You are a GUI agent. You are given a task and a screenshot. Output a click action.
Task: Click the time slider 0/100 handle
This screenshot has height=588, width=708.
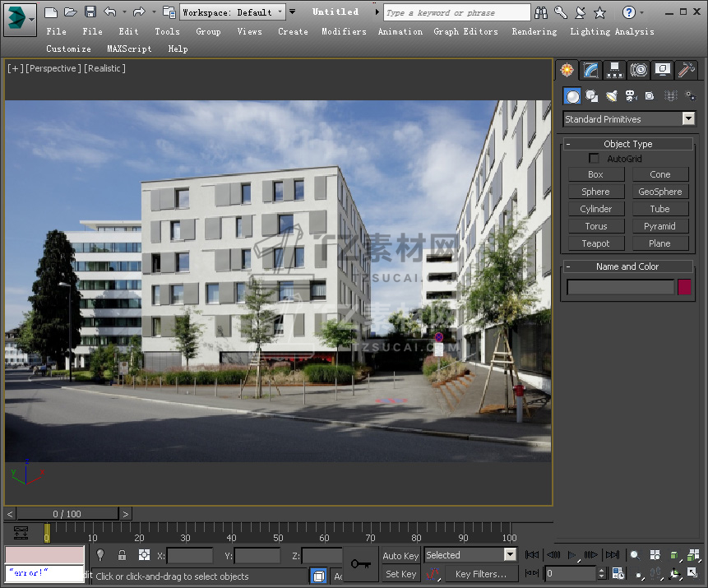coord(67,514)
